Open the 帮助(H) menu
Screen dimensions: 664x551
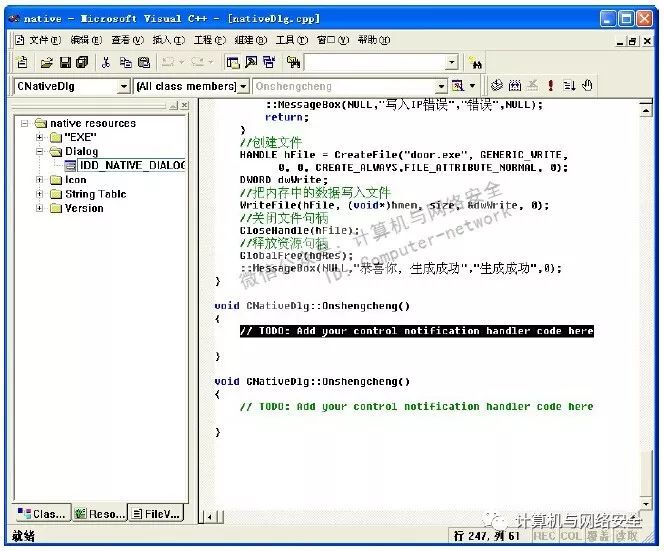[374, 40]
